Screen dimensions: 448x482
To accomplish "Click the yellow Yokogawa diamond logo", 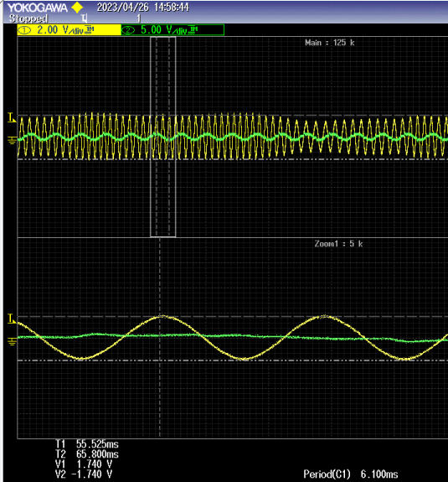I will click(77, 8).
